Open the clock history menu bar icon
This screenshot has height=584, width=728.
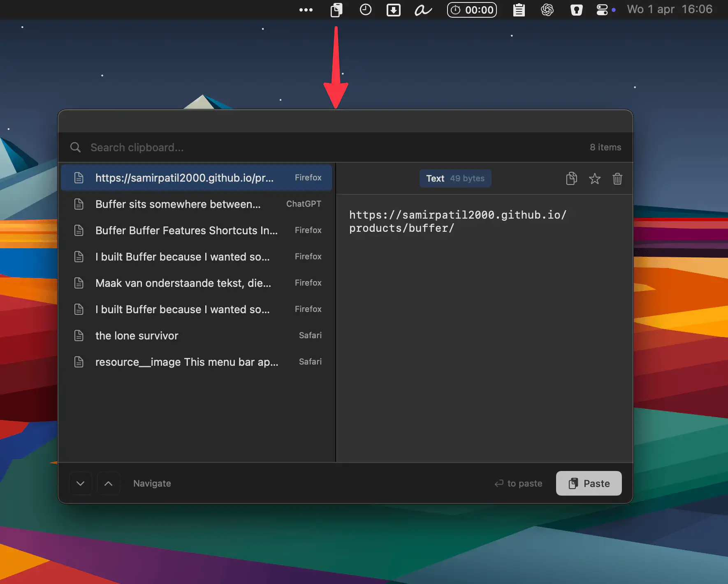click(x=365, y=10)
